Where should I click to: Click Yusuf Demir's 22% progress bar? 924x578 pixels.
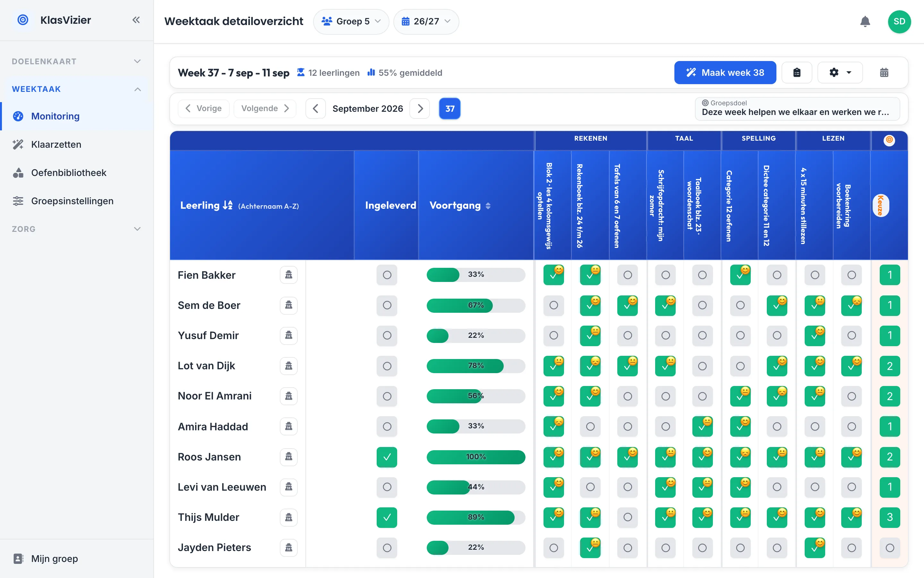(x=476, y=335)
